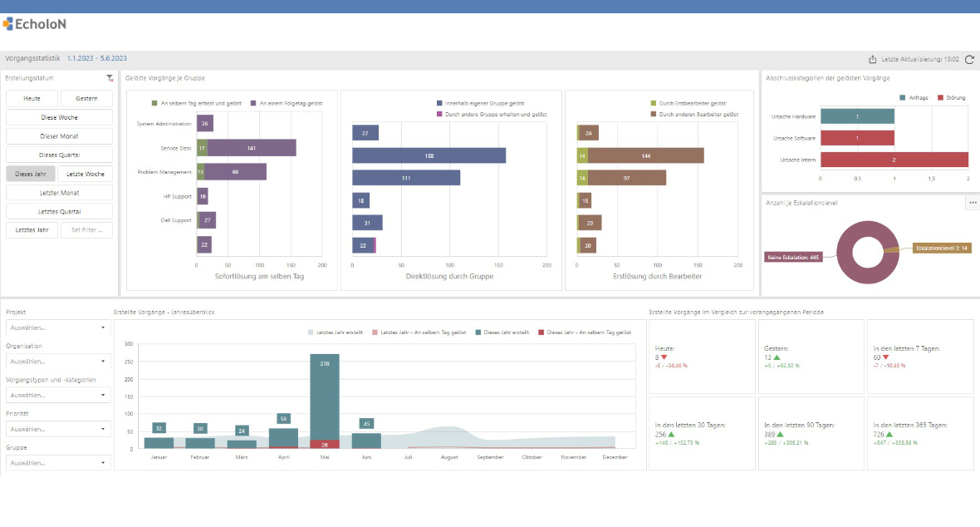980x527 pixels.
Task: Toggle the Dieses Jahr filter
Action: (x=31, y=174)
